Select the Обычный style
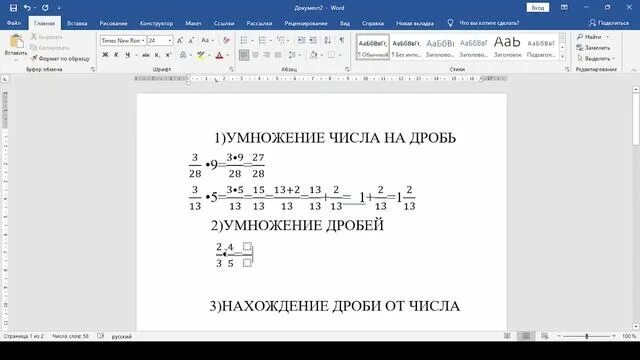 (373, 47)
